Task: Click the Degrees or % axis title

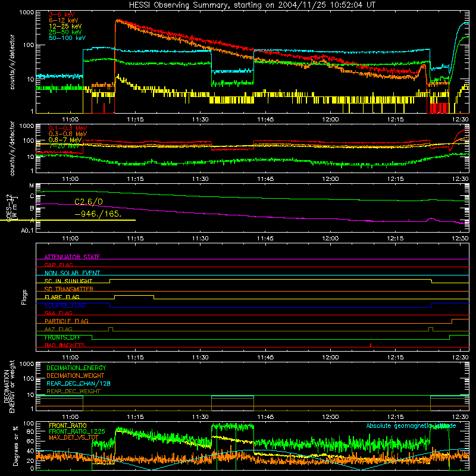Action: coord(15,446)
